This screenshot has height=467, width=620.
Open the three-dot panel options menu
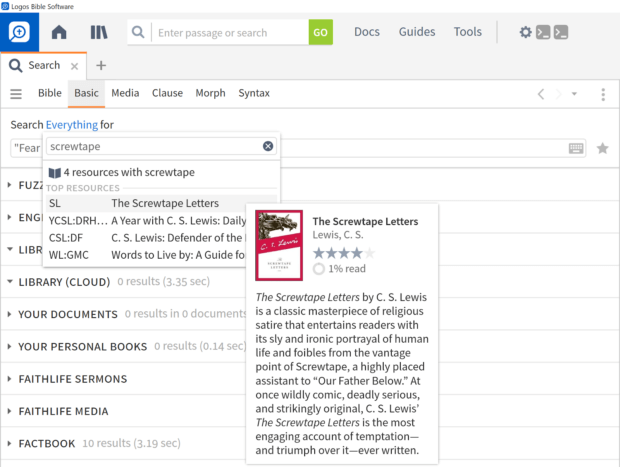603,94
